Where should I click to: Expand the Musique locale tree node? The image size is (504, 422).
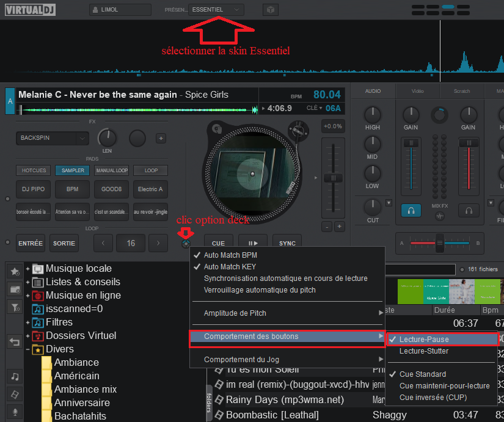click(x=27, y=269)
